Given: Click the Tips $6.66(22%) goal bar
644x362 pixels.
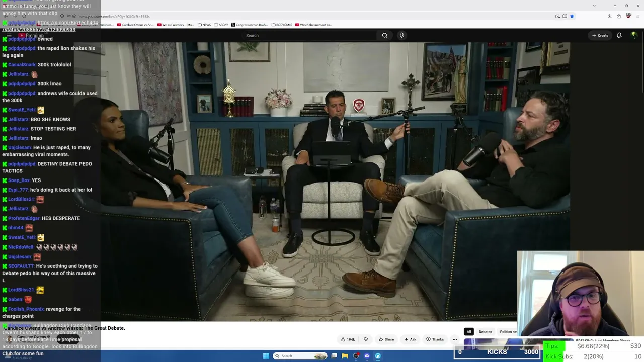Looking at the screenshot, I should [x=594, y=346].
